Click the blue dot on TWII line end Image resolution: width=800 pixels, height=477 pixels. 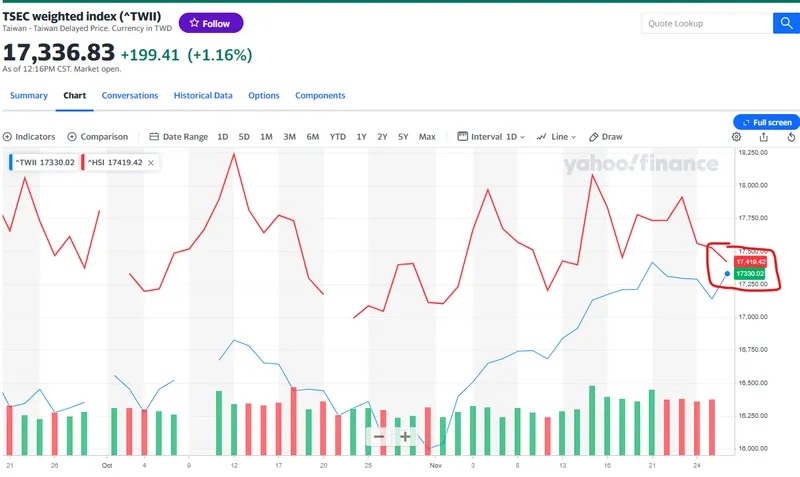(727, 274)
